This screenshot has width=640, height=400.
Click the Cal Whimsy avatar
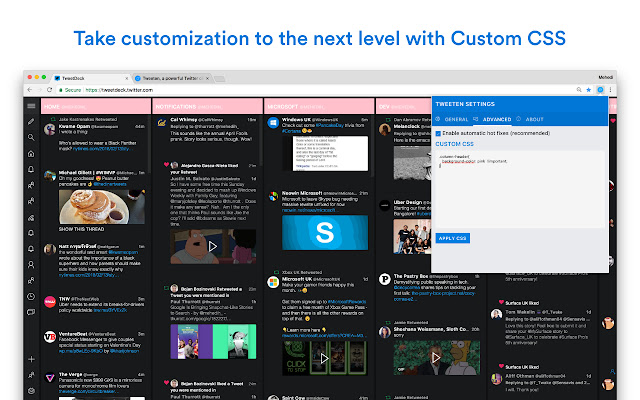coord(162,123)
